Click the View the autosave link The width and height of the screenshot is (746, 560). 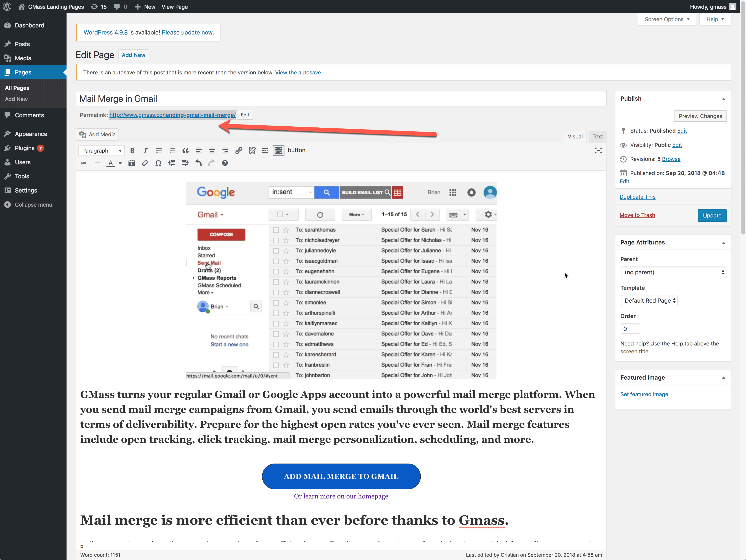[298, 73]
